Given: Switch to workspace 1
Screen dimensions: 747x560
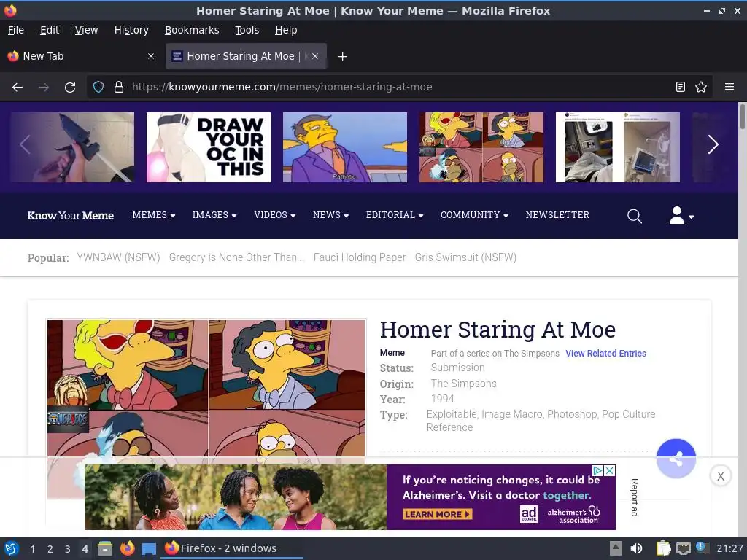Looking at the screenshot, I should point(32,549).
